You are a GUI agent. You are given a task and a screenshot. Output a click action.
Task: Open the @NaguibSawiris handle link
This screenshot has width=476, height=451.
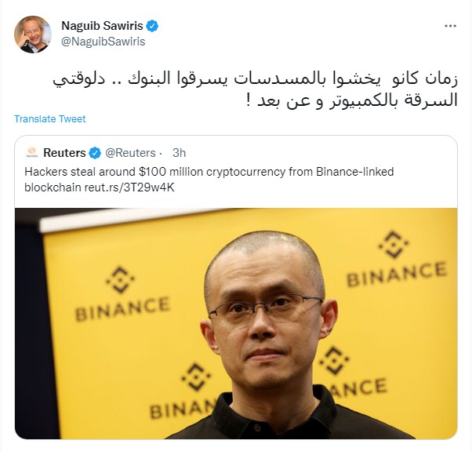point(104,42)
